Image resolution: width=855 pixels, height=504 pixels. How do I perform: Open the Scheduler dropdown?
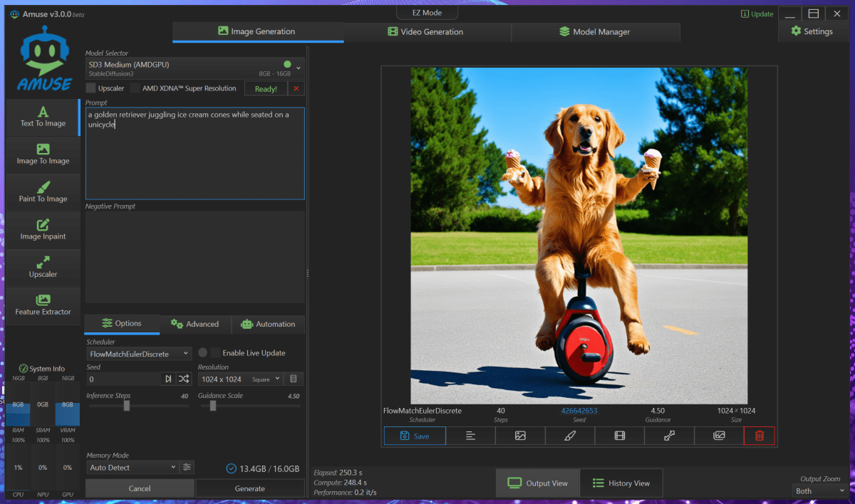[139, 353]
